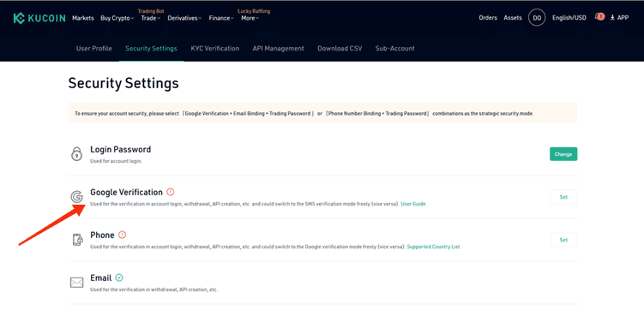
Task: Click the KuCoin logo
Action: [39, 18]
